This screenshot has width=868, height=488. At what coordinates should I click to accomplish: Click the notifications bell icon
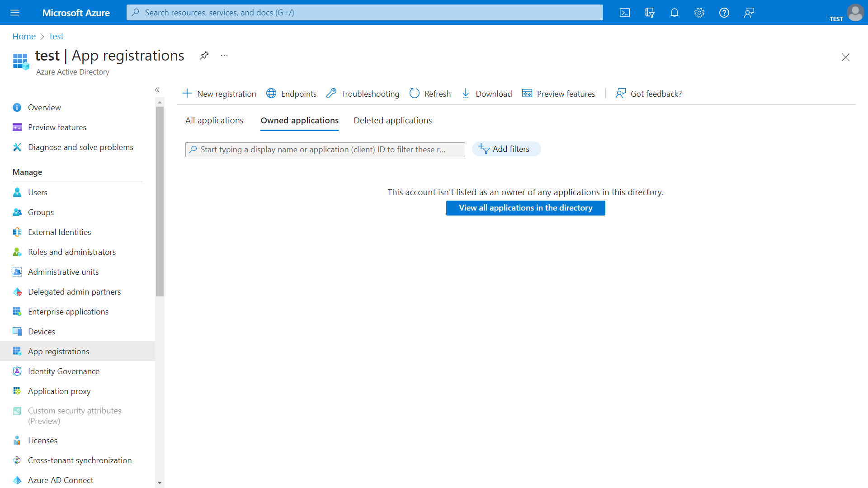pos(674,13)
